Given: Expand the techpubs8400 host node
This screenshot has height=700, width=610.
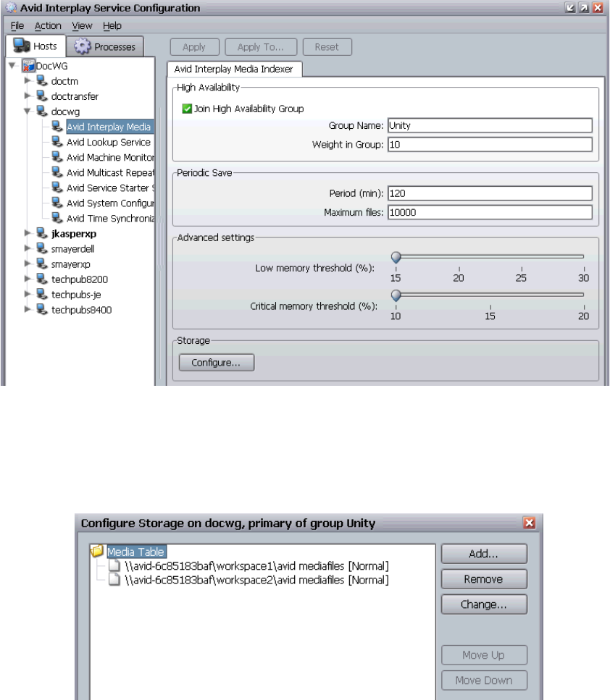Looking at the screenshot, I should pos(28,309).
